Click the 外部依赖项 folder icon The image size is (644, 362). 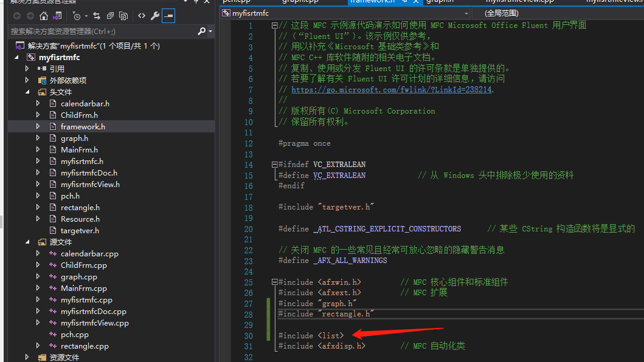pos(42,80)
